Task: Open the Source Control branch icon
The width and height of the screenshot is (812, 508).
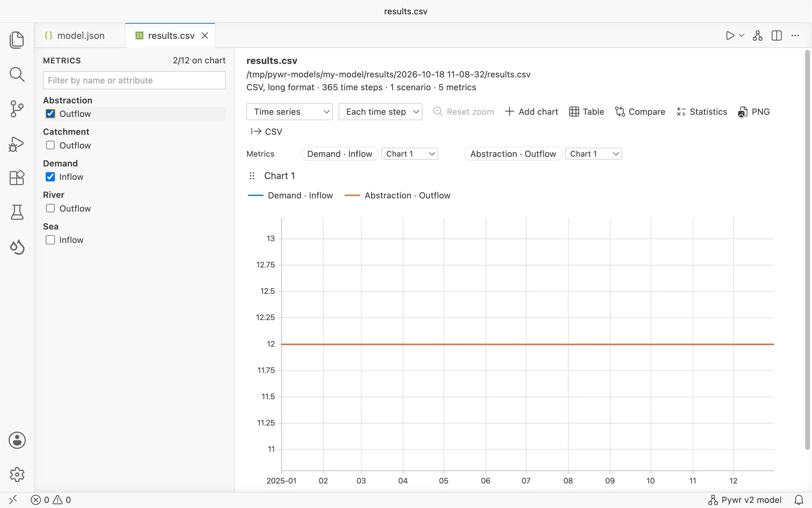Action: click(17, 109)
